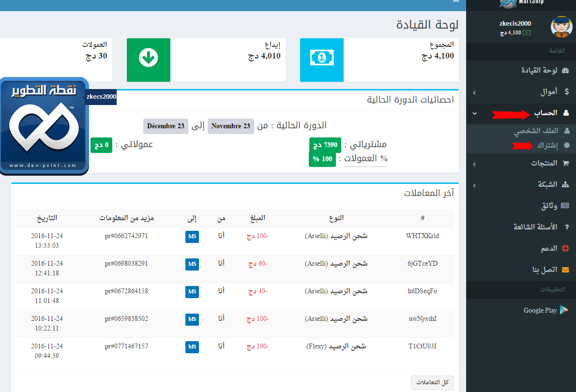576x392 pixels.
Task: Click the MS badge in the WHTXKrld row
Action: tap(192, 236)
